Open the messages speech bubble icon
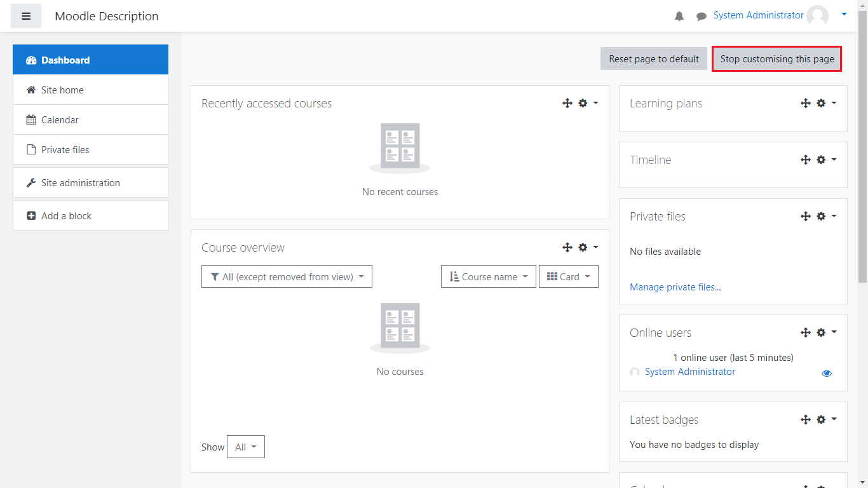The height and width of the screenshot is (488, 868). click(702, 16)
